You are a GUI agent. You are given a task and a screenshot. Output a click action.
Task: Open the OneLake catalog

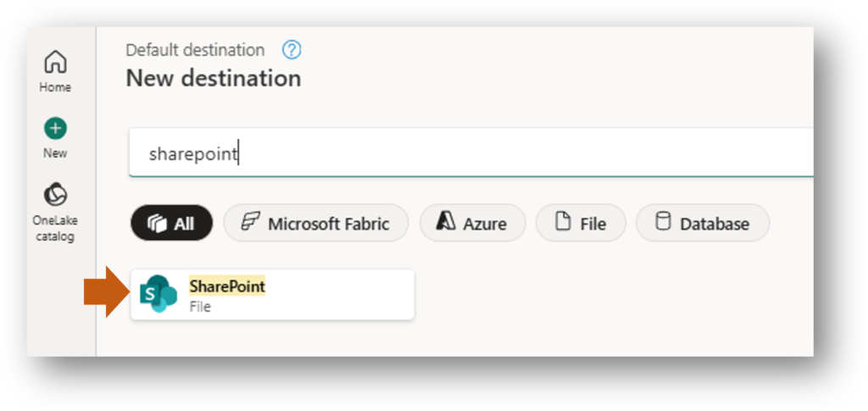click(x=55, y=214)
